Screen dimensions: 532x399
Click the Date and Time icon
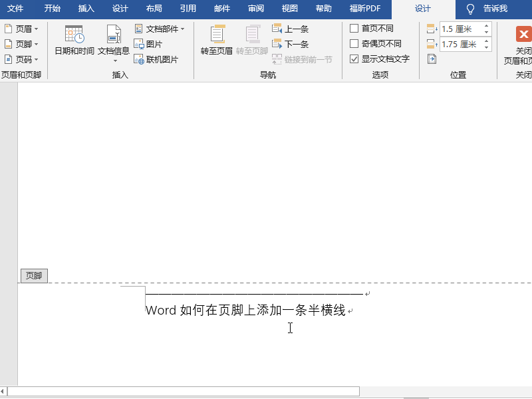74,35
